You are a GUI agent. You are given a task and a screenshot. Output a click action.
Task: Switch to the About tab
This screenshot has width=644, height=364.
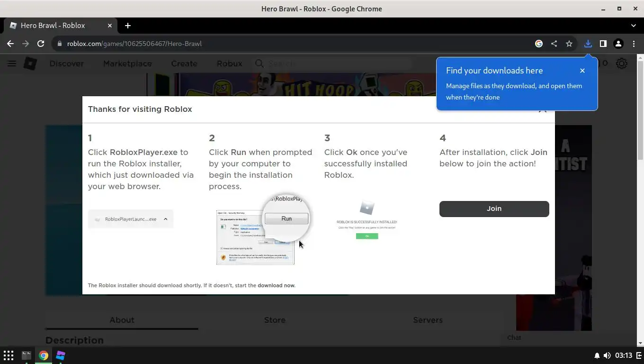click(x=122, y=320)
